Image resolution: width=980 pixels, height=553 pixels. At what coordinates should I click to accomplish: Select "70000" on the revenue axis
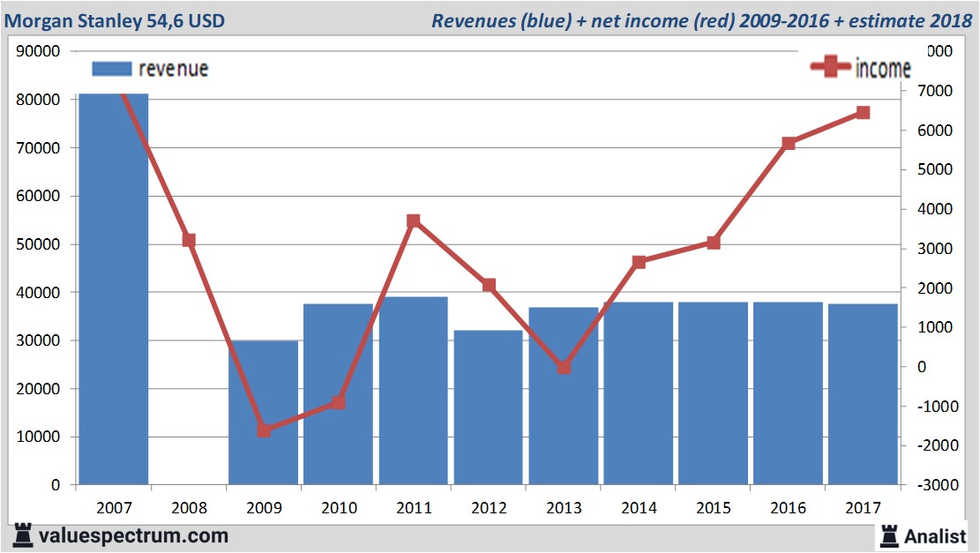point(38,148)
